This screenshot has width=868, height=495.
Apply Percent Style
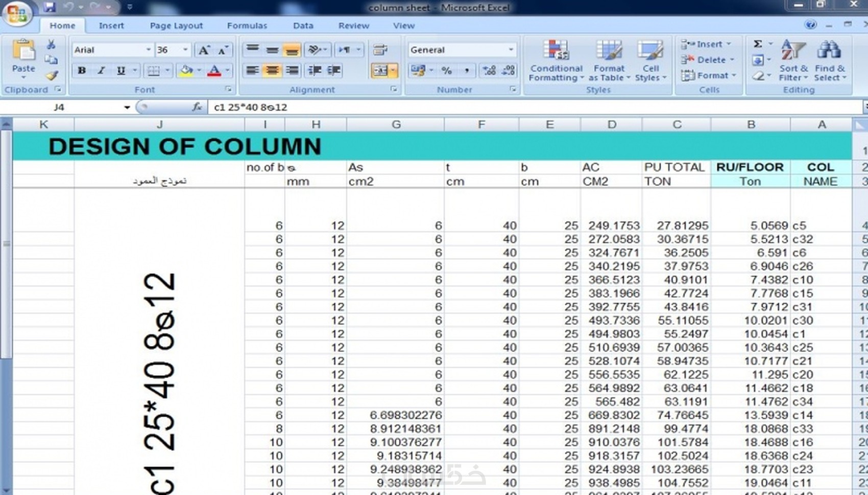point(447,70)
